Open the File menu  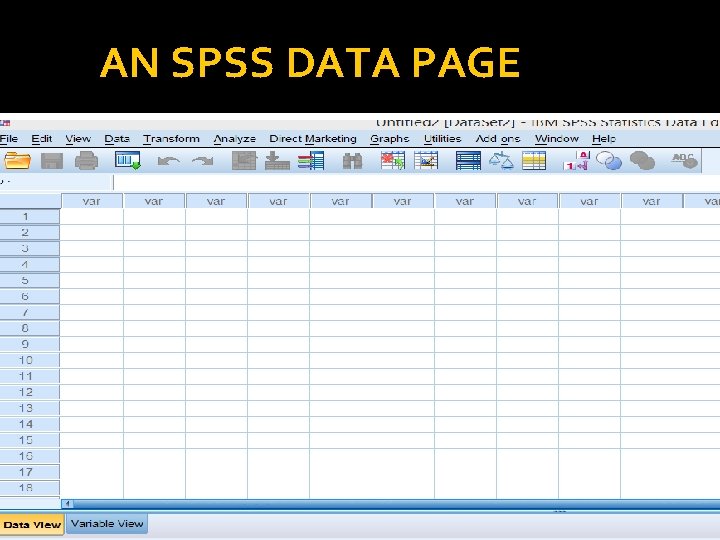click(9, 139)
